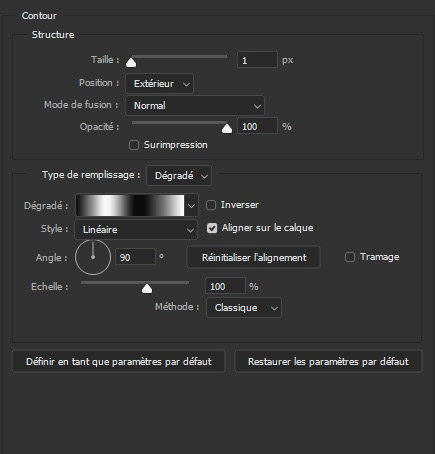Check the Inverser option

point(211,205)
